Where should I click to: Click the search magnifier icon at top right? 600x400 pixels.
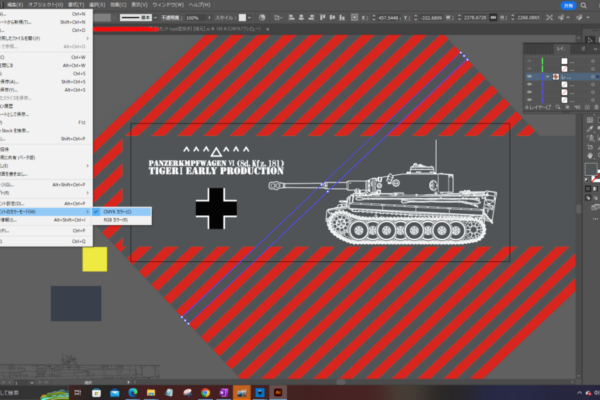(584, 5)
